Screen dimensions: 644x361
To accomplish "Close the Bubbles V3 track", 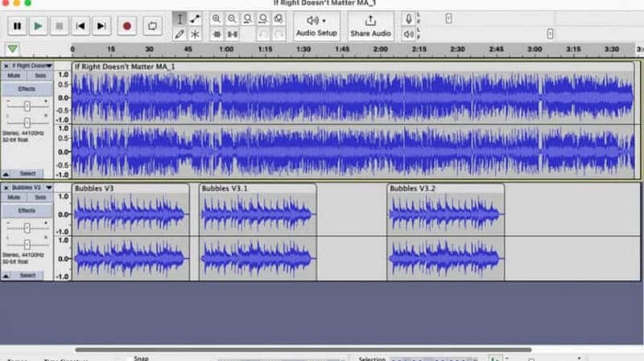I will click(6, 187).
